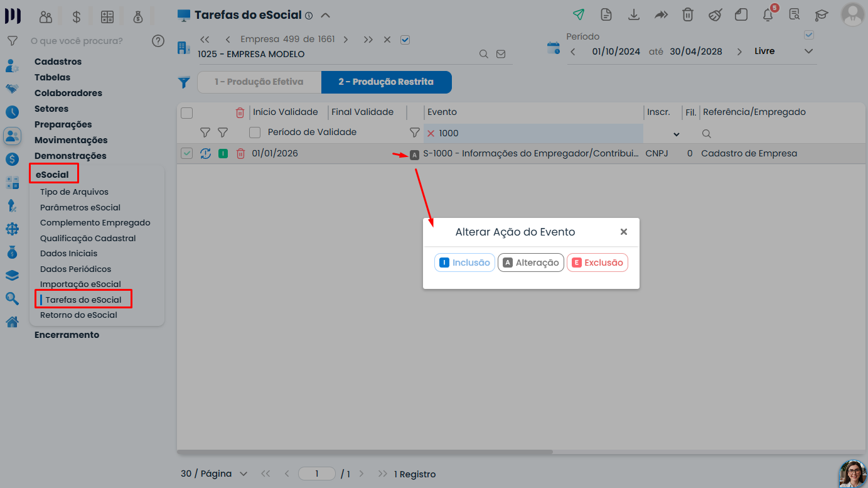Image resolution: width=868 pixels, height=488 pixels.
Task: Click the green send paper-plane icon
Action: (x=579, y=15)
